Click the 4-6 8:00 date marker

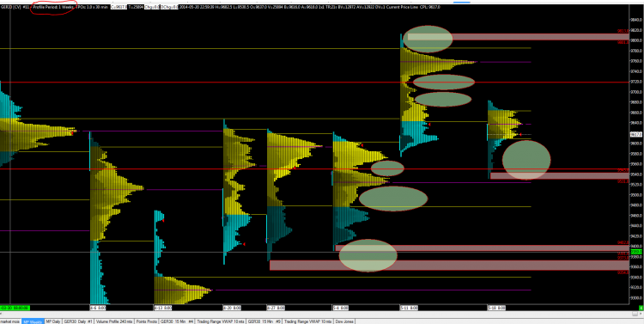[x=98, y=308]
